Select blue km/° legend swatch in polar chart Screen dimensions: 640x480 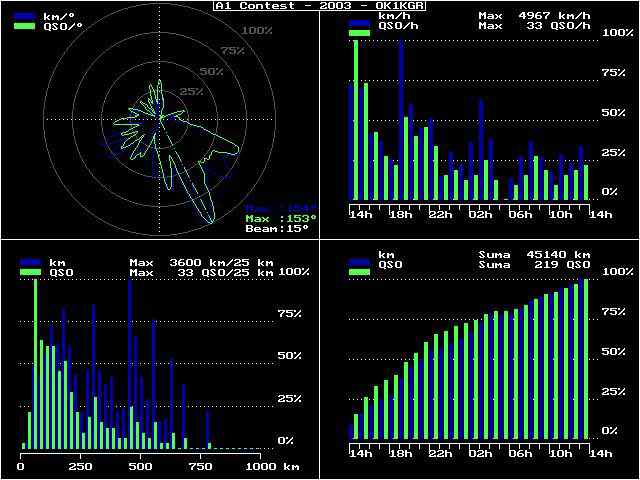pyautogui.click(x=26, y=16)
